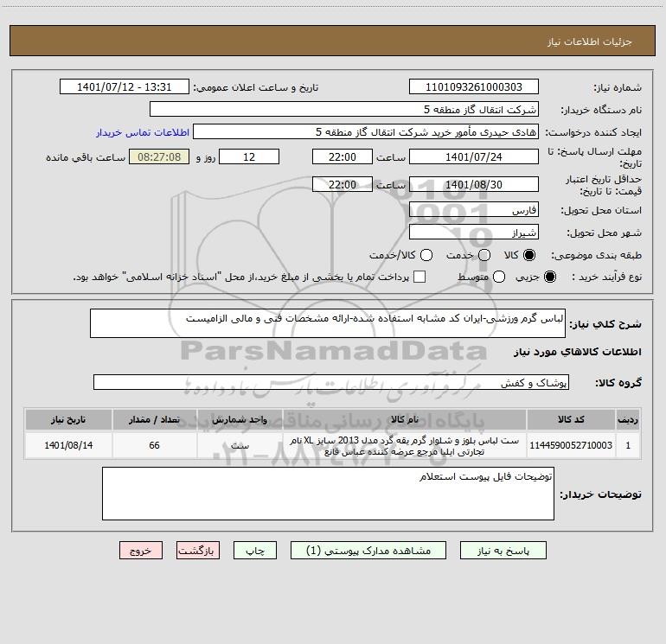Select the متوسط purchase type radio
666x644 pixels.
coord(499,277)
